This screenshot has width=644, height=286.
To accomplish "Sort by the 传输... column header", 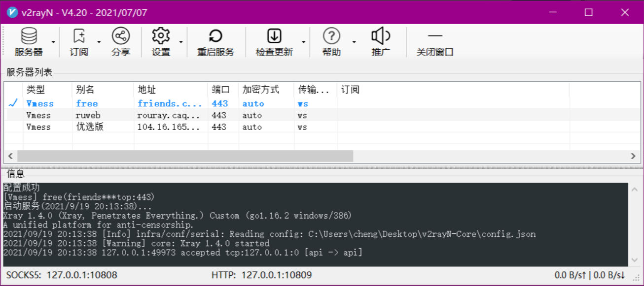I will coord(316,90).
